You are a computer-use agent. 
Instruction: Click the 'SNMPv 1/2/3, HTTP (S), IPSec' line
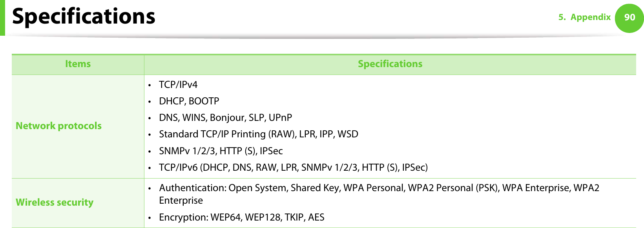click(x=221, y=151)
